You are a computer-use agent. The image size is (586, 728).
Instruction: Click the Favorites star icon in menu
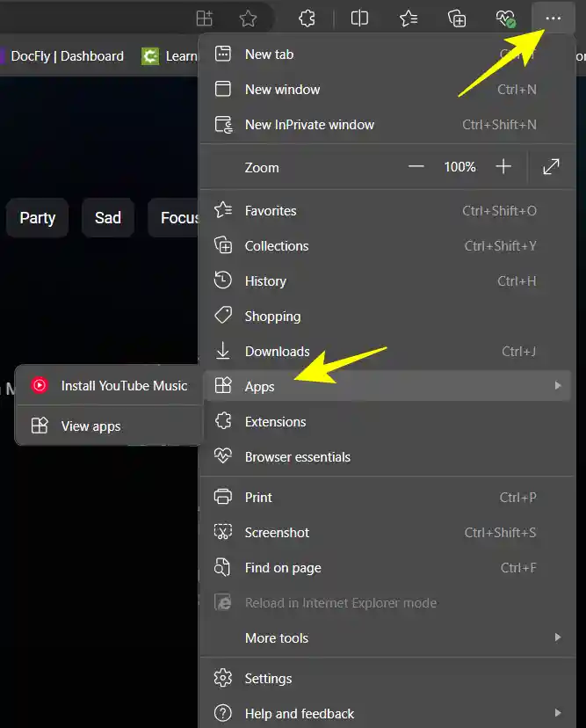(223, 210)
